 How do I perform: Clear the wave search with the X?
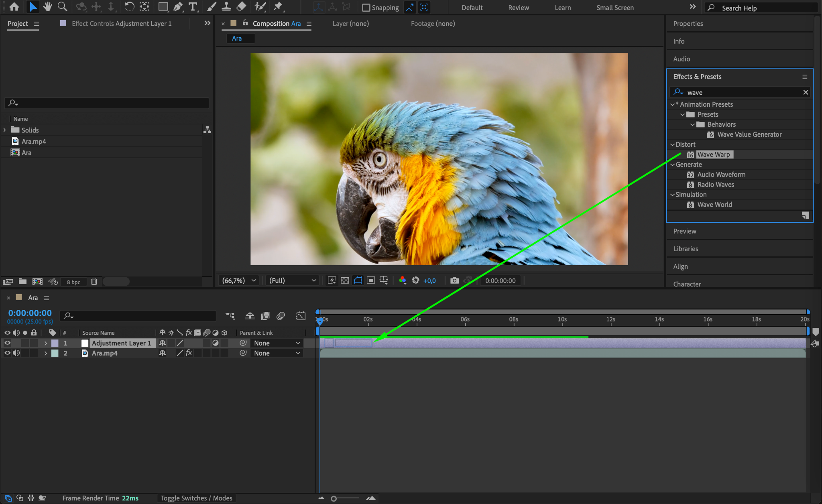805,92
